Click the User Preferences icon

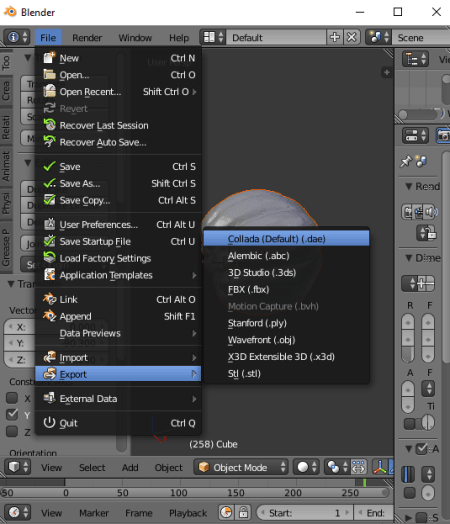[x=49, y=224]
